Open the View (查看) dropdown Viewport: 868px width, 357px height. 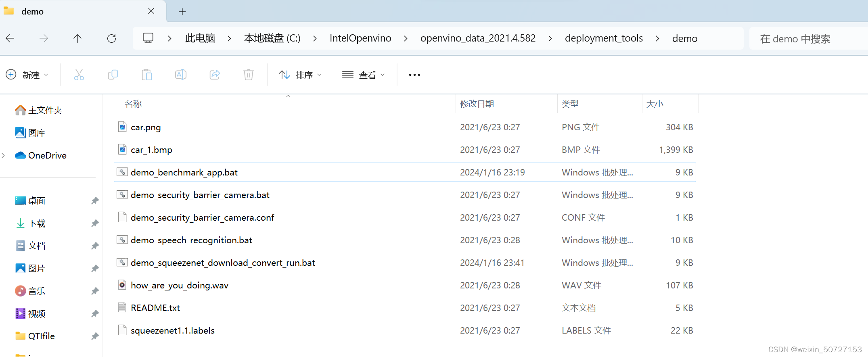point(363,75)
